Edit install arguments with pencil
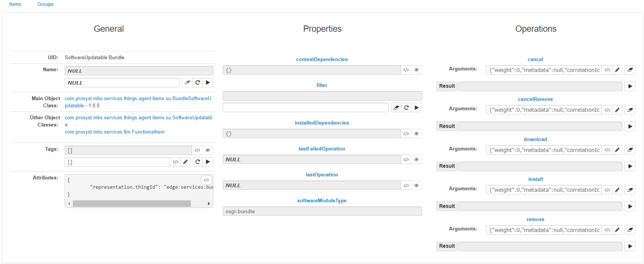This screenshot has height=264, width=644. point(617,190)
